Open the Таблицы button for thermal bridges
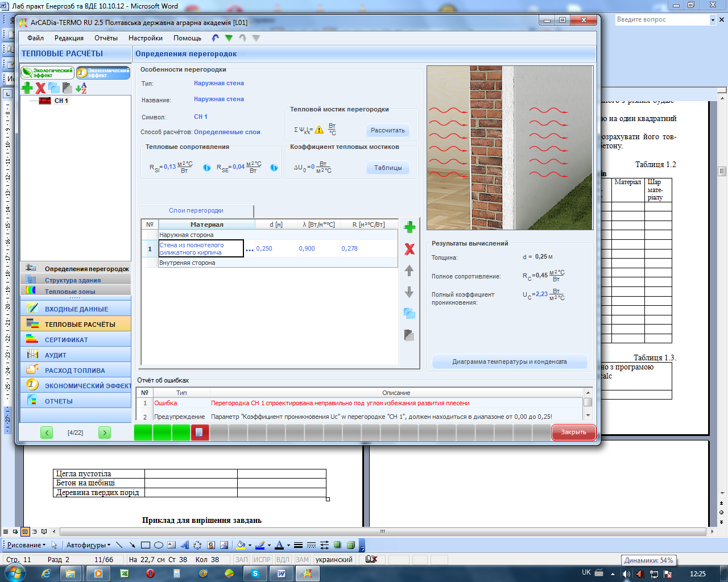The image size is (728, 582). point(388,168)
